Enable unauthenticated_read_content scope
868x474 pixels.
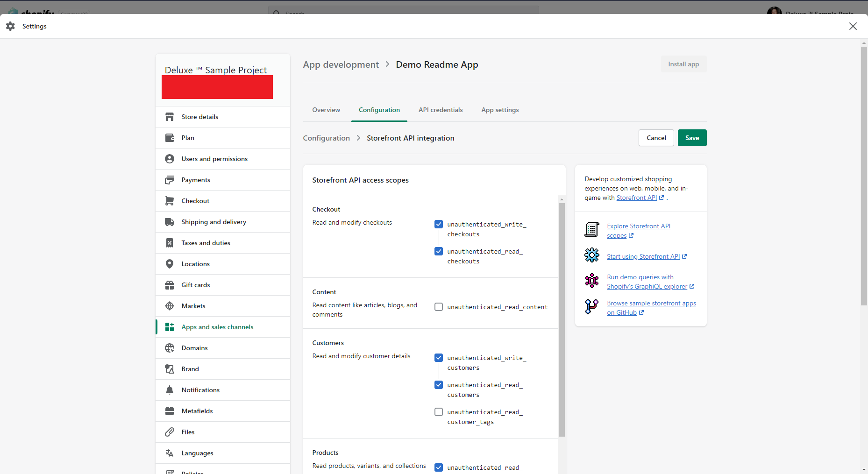(x=439, y=307)
